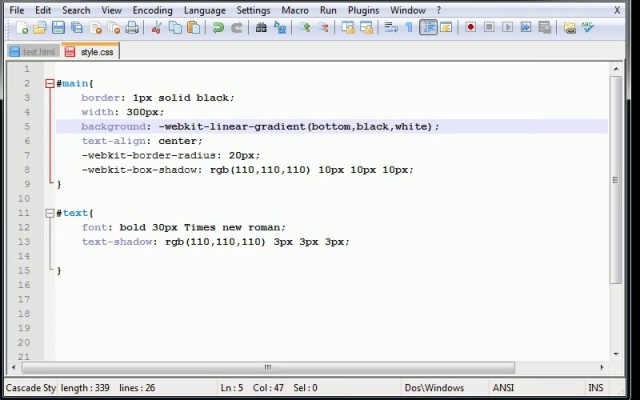Click the green Undo arrow
Screen dimensions: 640x400
coord(218,27)
